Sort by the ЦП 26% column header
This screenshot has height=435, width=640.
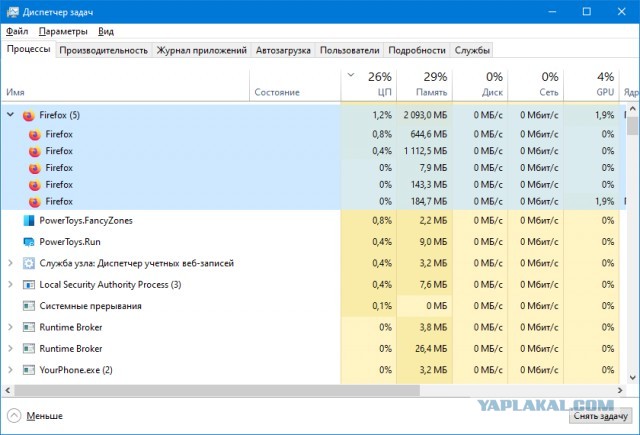click(x=369, y=86)
